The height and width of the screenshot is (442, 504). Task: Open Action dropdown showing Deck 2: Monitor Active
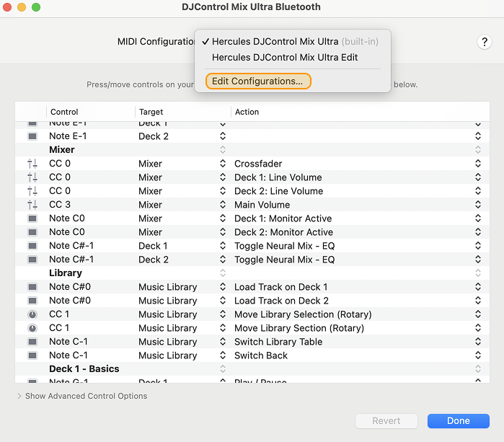point(478,232)
